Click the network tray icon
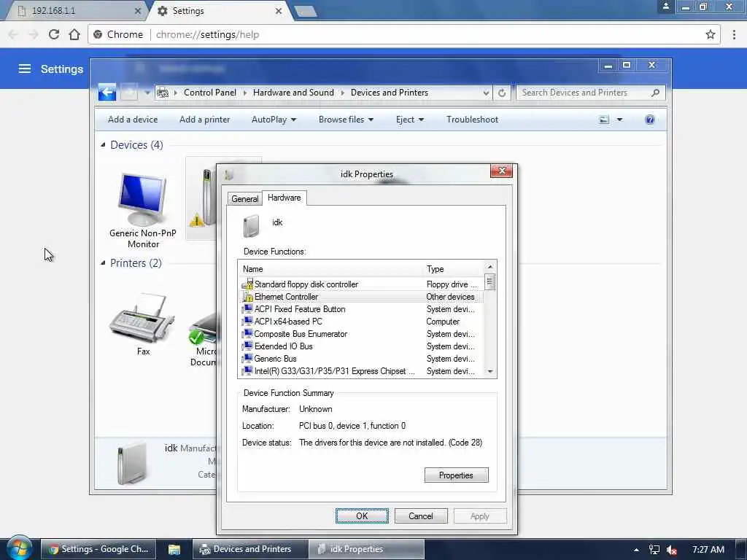The image size is (747, 560). [654, 550]
